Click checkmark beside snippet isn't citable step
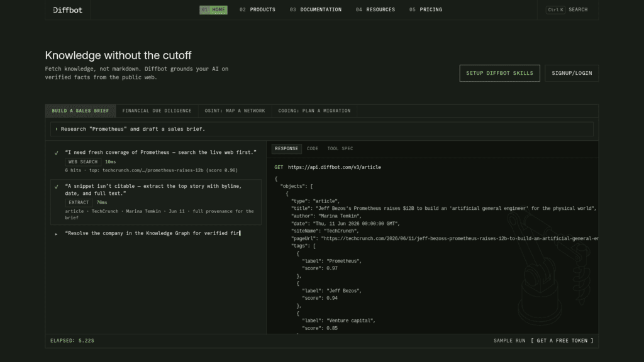Image resolution: width=644 pixels, height=362 pixels. click(56, 187)
